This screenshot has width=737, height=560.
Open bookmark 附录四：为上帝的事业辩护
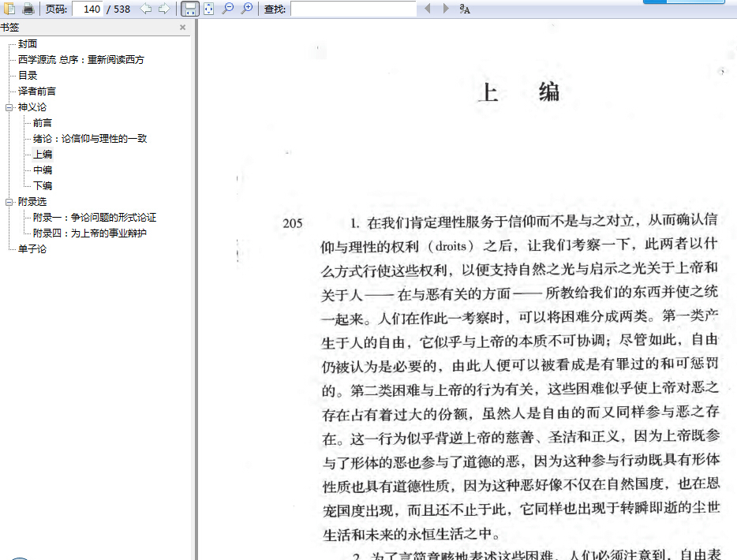coord(90,233)
